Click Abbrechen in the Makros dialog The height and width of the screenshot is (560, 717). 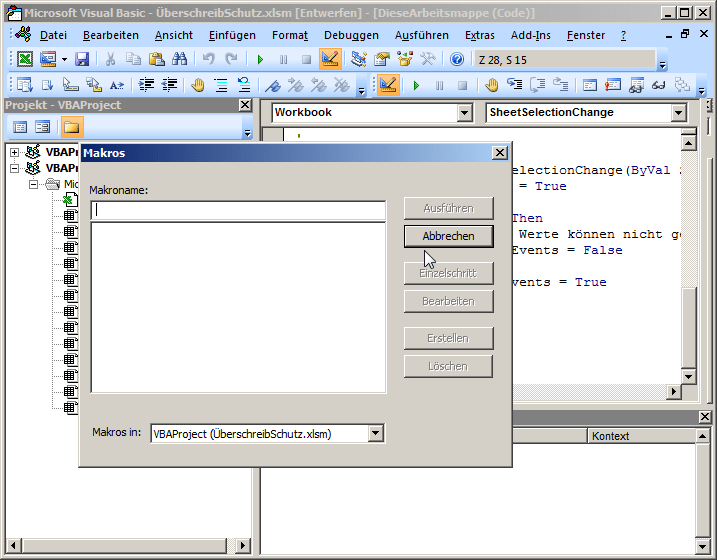tap(449, 236)
